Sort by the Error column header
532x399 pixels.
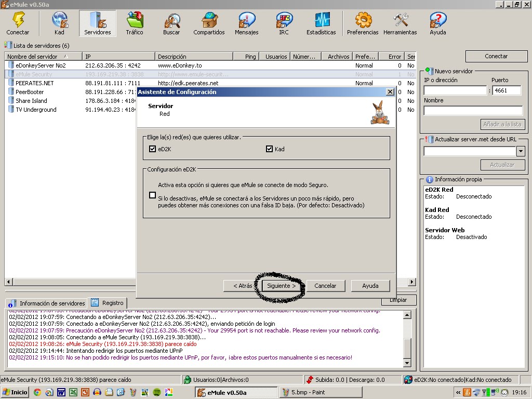392,56
